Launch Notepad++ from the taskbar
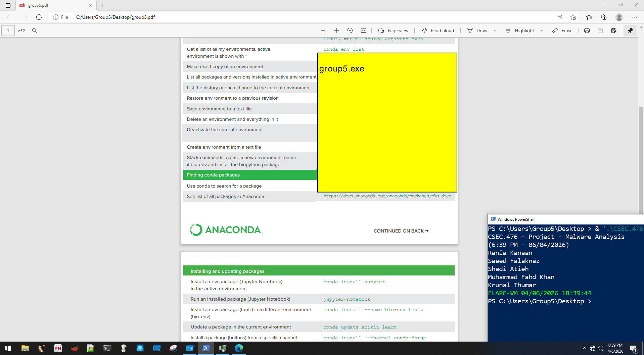 pyautogui.click(x=91, y=349)
